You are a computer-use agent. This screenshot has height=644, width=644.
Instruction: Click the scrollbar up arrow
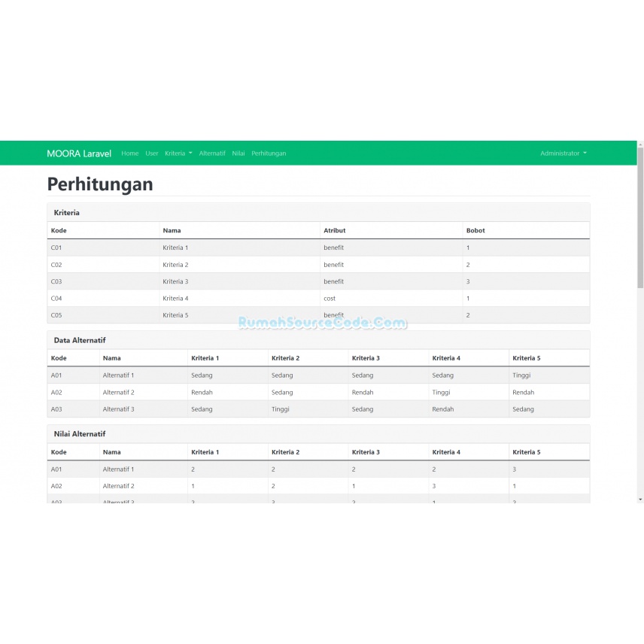[x=640, y=144]
